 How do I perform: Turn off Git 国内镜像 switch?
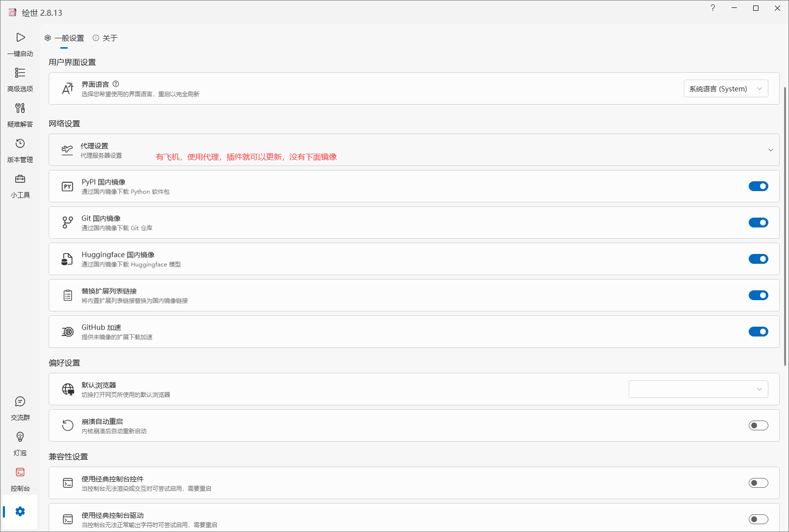(x=758, y=223)
